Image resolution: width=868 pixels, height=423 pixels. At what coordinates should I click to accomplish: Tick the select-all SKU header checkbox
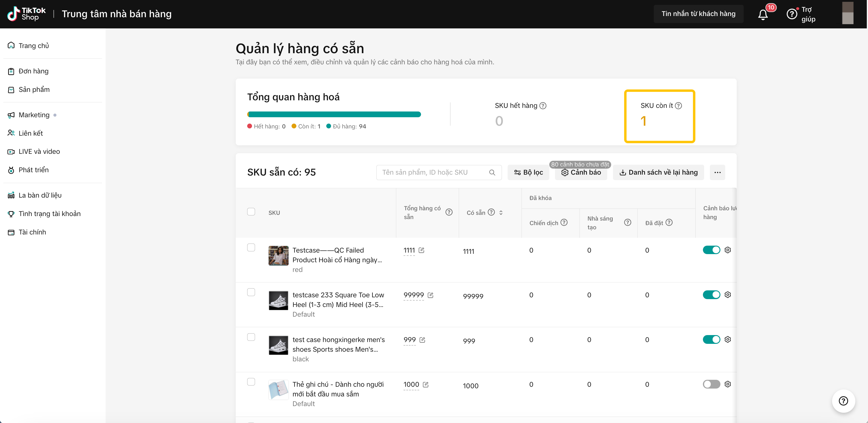click(251, 212)
